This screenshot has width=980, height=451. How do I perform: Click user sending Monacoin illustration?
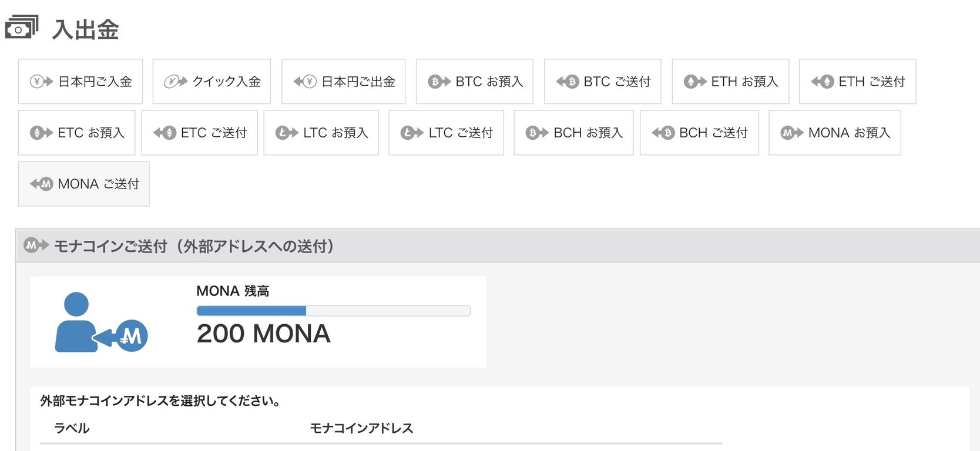pos(101,322)
